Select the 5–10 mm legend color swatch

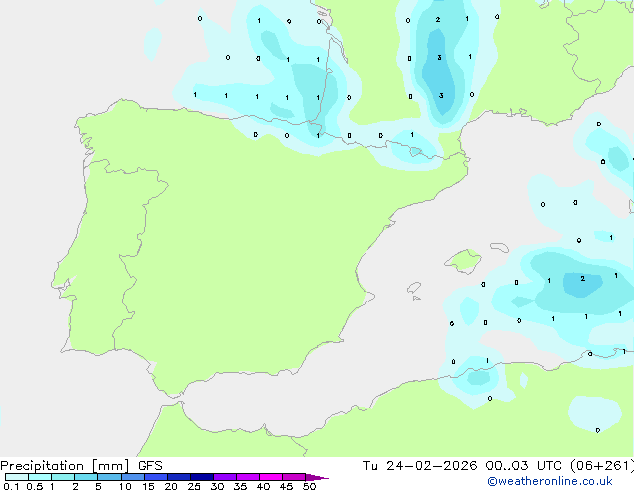tap(109, 477)
